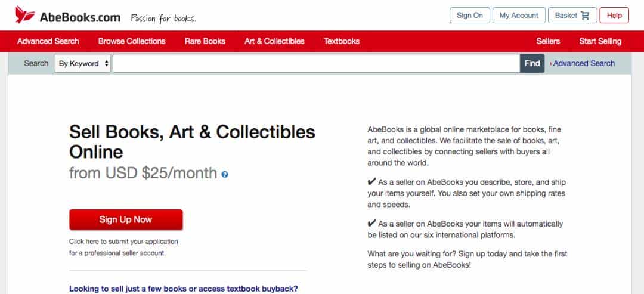Click the Sign On button

click(470, 16)
